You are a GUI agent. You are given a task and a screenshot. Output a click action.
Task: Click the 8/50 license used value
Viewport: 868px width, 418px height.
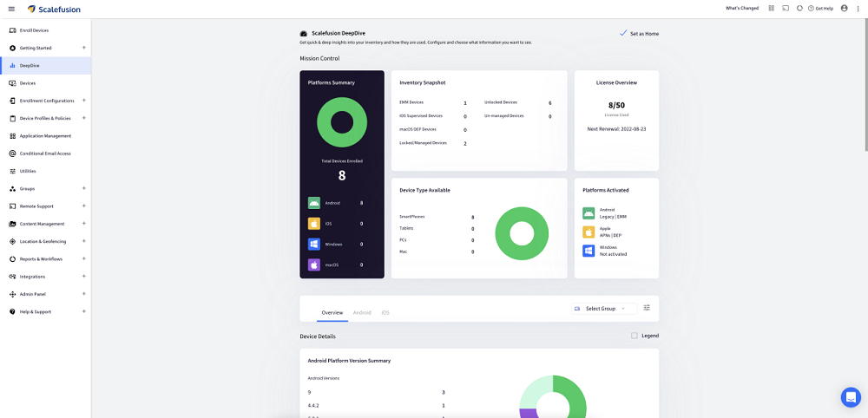[616, 105]
